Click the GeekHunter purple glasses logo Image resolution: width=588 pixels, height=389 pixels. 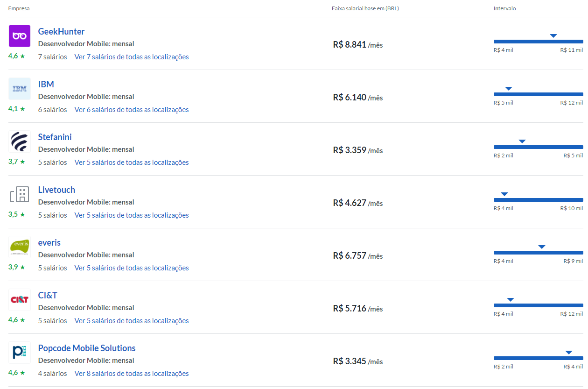pos(20,36)
